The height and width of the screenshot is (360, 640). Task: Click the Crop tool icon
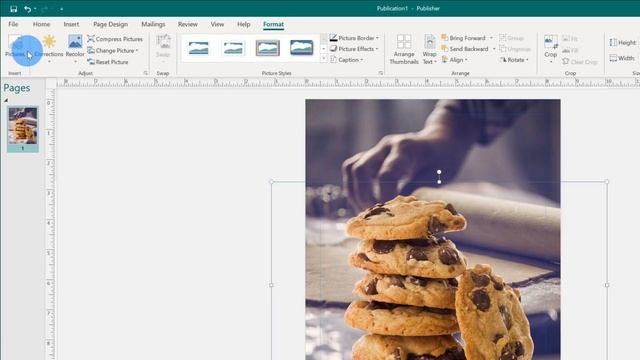[551, 42]
